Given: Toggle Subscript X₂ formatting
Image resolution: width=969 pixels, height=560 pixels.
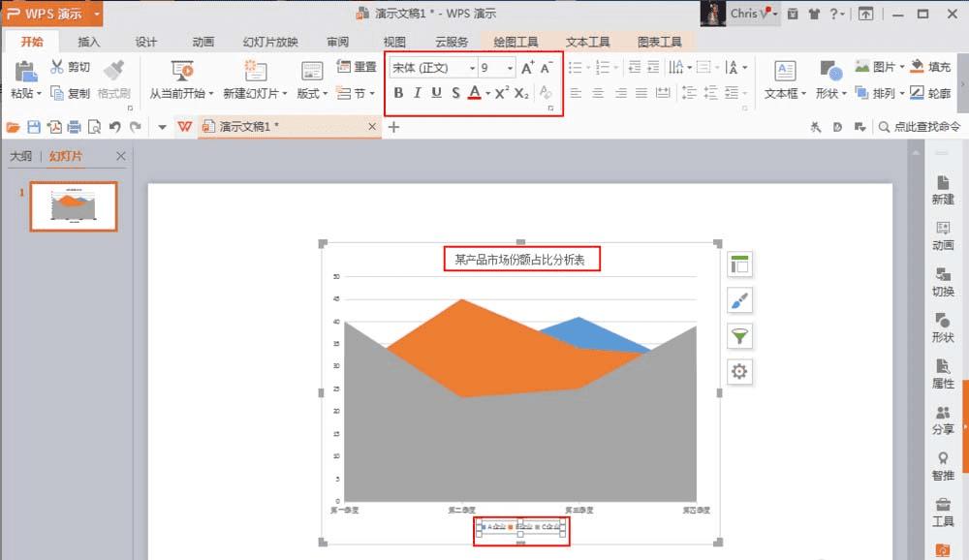Looking at the screenshot, I should click(x=521, y=93).
